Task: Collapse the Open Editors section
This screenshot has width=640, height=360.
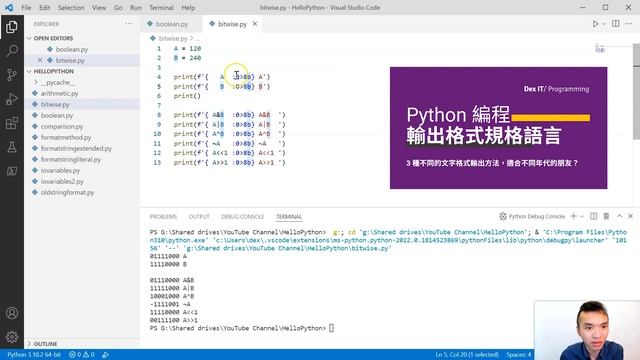Action: [53, 38]
